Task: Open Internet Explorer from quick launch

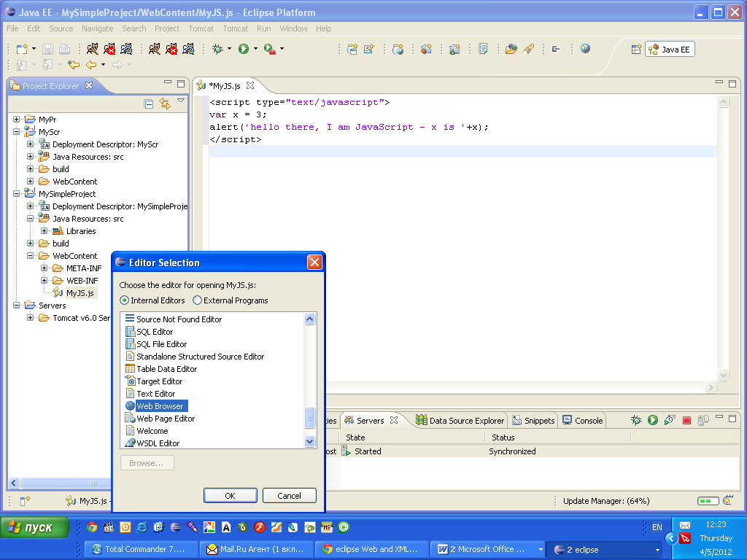Action: (x=142, y=527)
